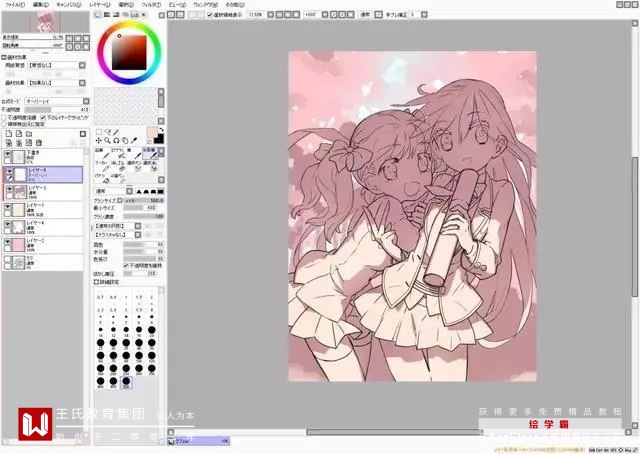Select the hand pan tool
The image size is (640, 454).
(125, 140)
